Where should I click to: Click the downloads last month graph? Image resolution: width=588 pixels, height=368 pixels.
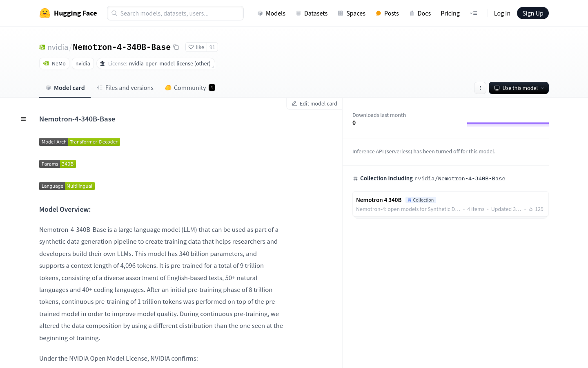(x=508, y=124)
